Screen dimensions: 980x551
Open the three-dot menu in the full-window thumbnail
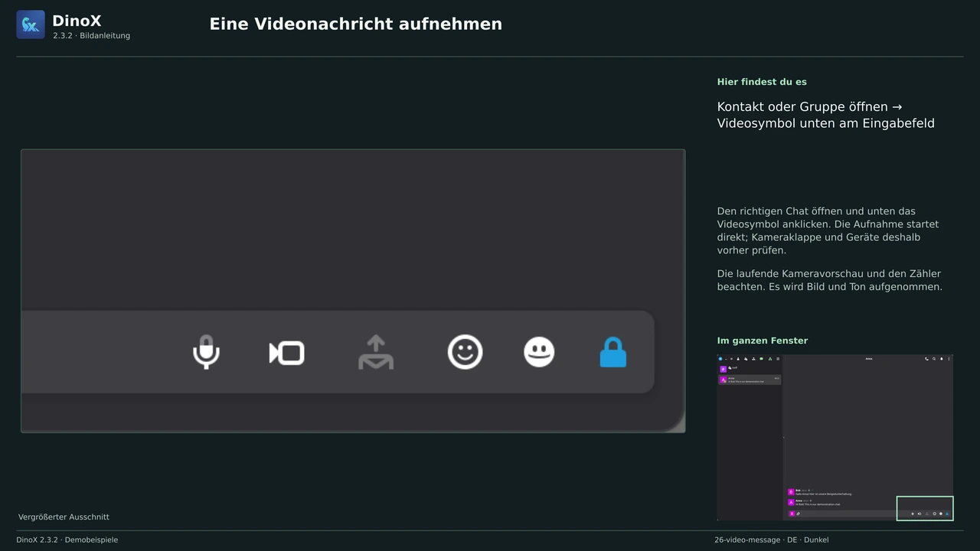pyautogui.click(x=949, y=359)
